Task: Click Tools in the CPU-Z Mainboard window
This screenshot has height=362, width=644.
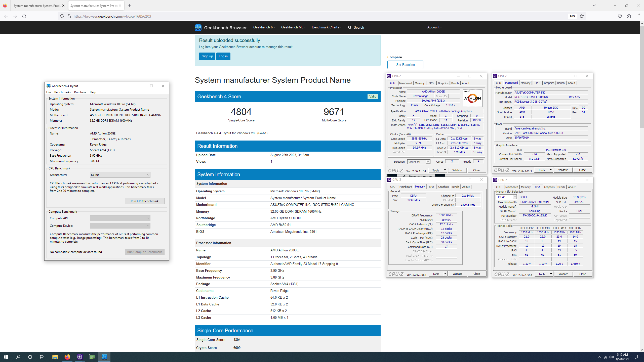Action: pos(541,170)
